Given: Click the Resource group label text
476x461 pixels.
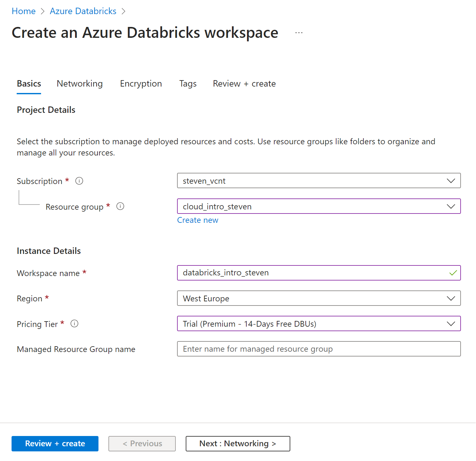Looking at the screenshot, I should [74, 207].
